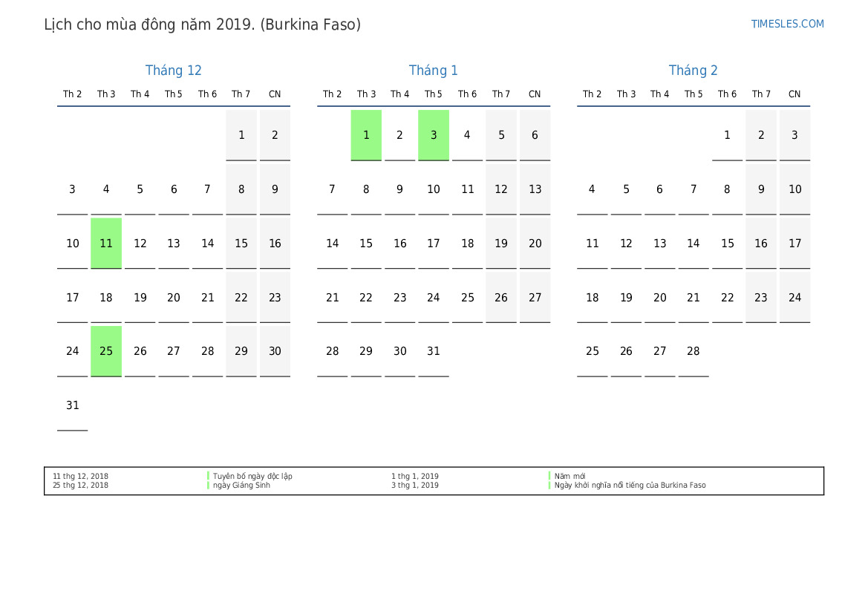Select highlighted December 25 Christmas cell
The width and height of the screenshot is (868, 614).
[x=106, y=351]
